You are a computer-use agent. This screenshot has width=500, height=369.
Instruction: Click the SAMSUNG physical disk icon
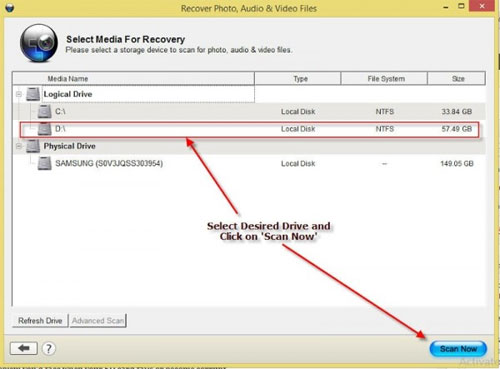click(x=44, y=163)
